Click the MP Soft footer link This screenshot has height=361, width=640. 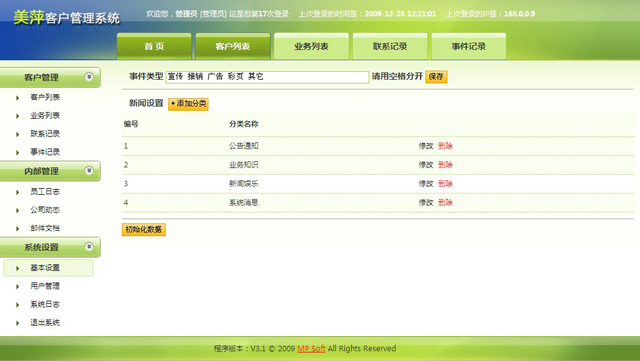point(311,348)
